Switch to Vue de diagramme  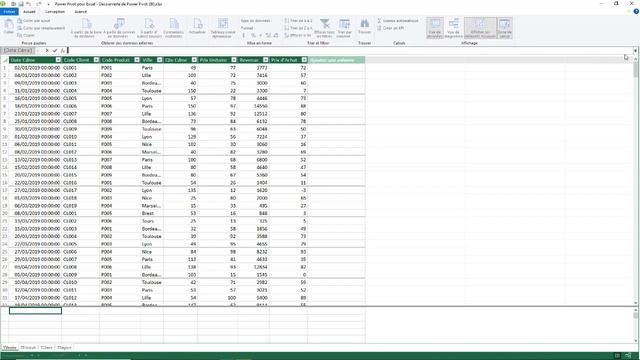(x=453, y=28)
